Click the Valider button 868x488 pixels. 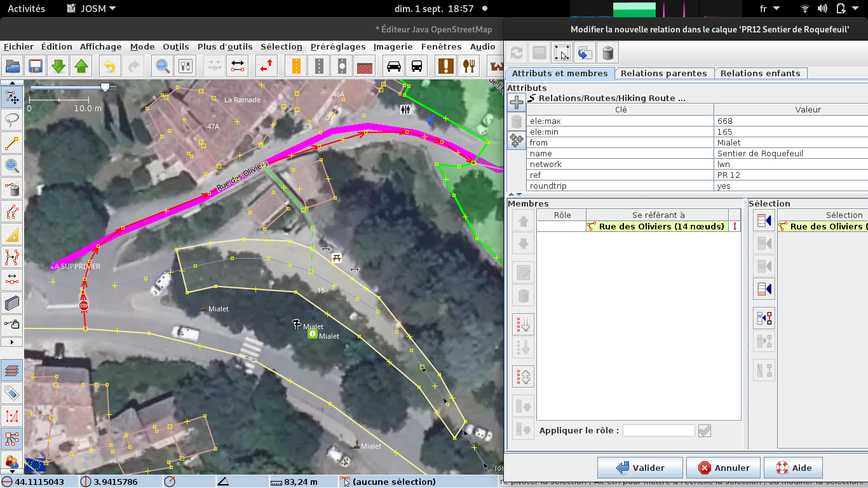click(640, 468)
